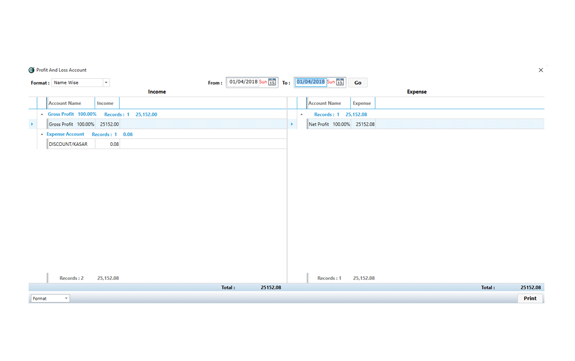Click the row indicator arrow beside Gross Profit
This screenshot has width=575, height=361.
coord(32,124)
